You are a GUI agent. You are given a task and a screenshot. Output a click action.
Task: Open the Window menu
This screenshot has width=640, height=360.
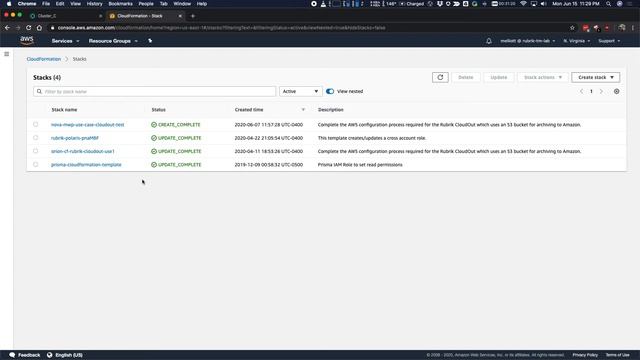coord(182,4)
